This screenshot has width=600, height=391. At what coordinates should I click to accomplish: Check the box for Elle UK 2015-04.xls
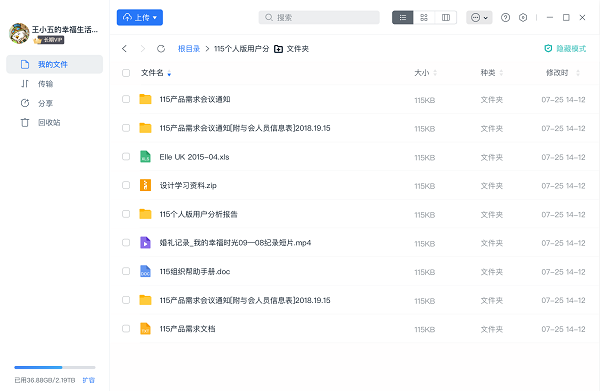126,156
